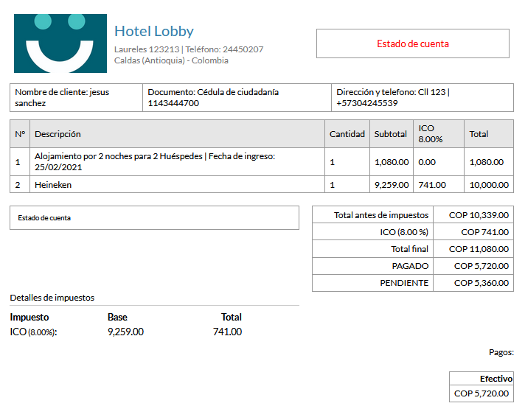Click the PENDIENTE amount COP 5,360.00

click(481, 283)
